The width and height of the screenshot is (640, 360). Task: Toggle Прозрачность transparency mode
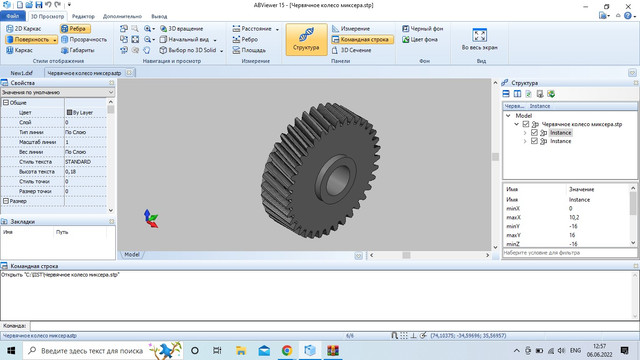[x=84, y=40]
